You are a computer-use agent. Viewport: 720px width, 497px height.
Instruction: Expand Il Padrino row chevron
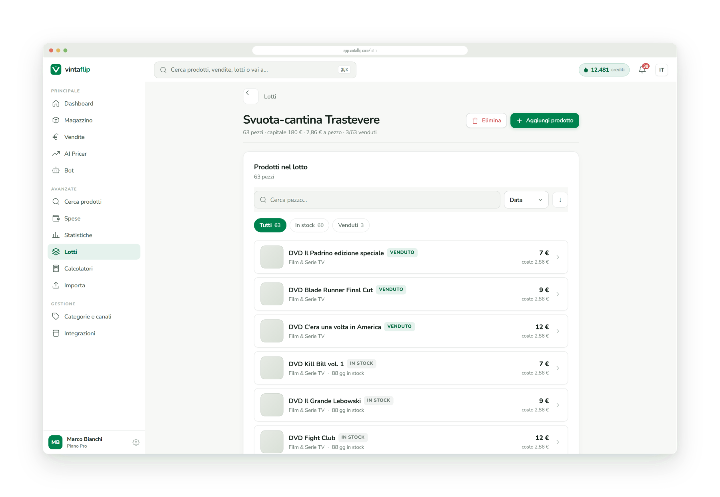[558, 257]
